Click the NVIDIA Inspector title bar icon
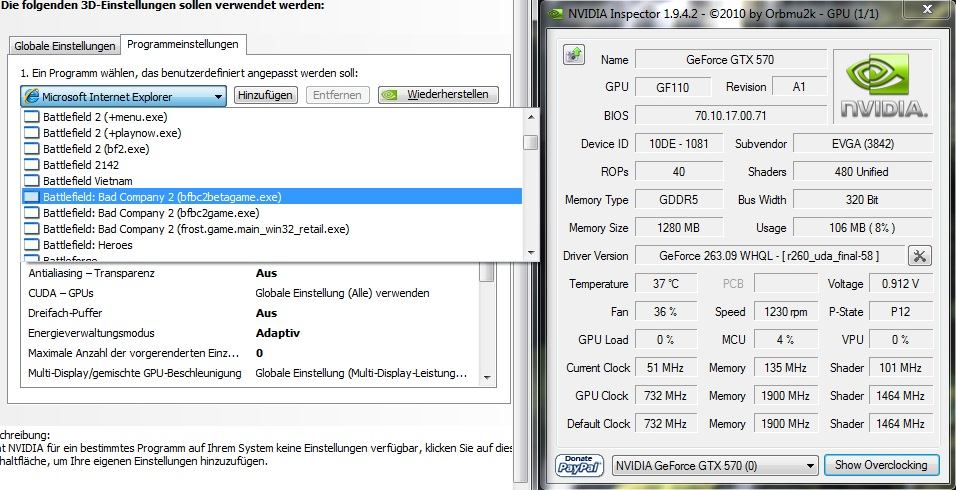 (x=555, y=14)
